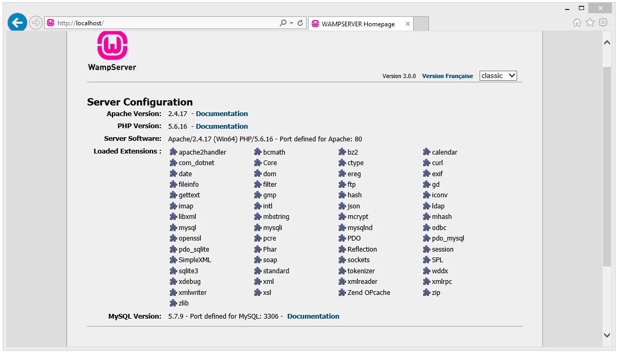621x364 pixels.
Task: Maximize the browser window
Action: point(581,8)
